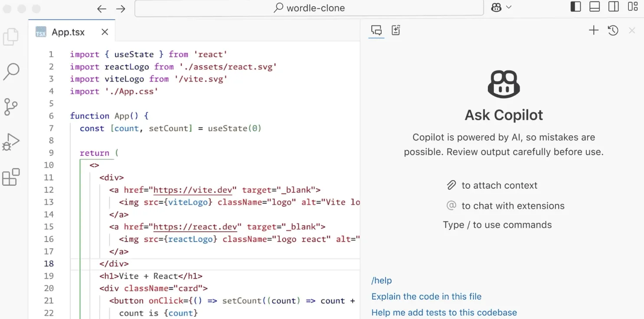644x319 pixels.
Task: Open the Search view in the activity bar
Action: 11,72
